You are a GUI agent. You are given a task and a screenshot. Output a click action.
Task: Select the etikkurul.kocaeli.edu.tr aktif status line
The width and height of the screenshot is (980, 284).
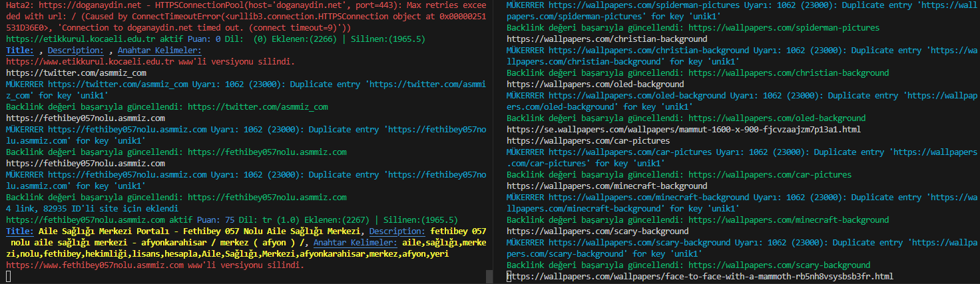click(x=215, y=39)
